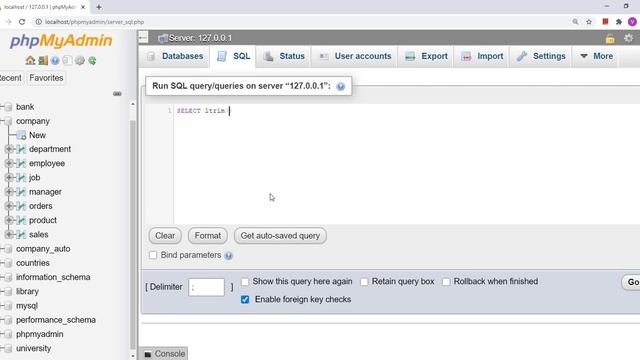640x360 pixels.
Task: Open the university database
Action: [x=33, y=349]
